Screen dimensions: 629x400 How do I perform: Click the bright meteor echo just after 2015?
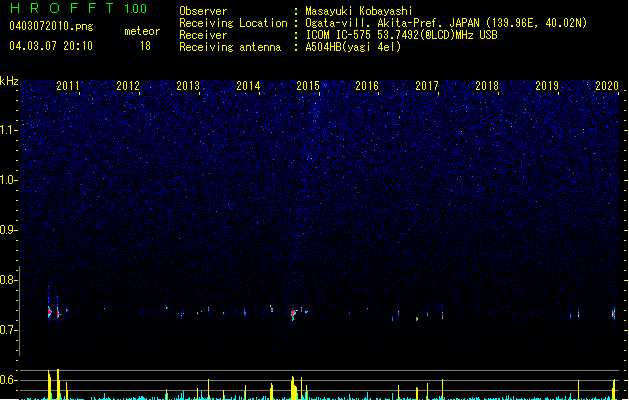pyautogui.click(x=294, y=314)
